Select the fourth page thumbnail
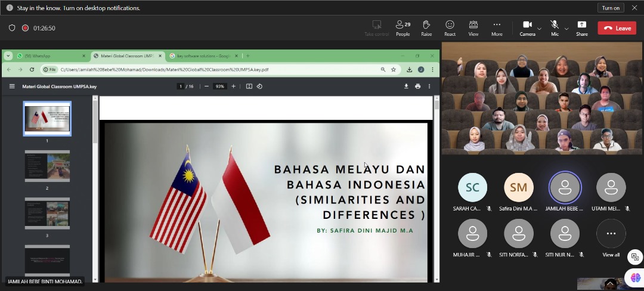Viewport: 644px width, 291px height. tap(47, 260)
